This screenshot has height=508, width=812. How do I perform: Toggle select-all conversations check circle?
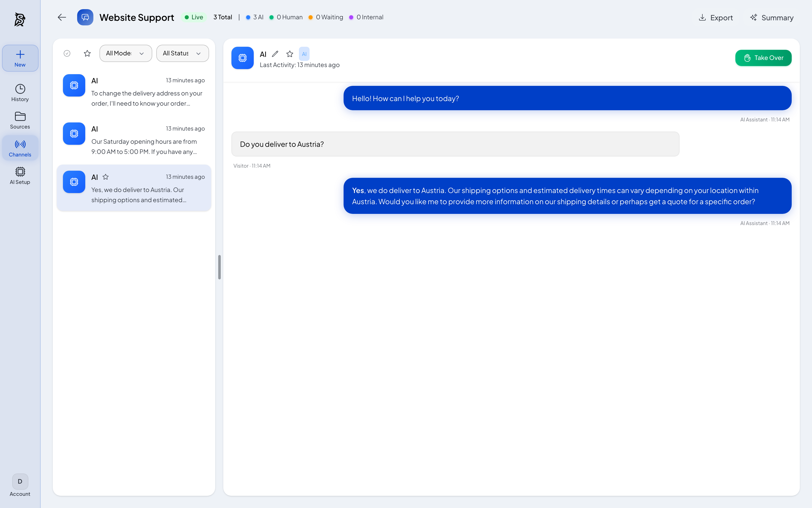tap(67, 53)
